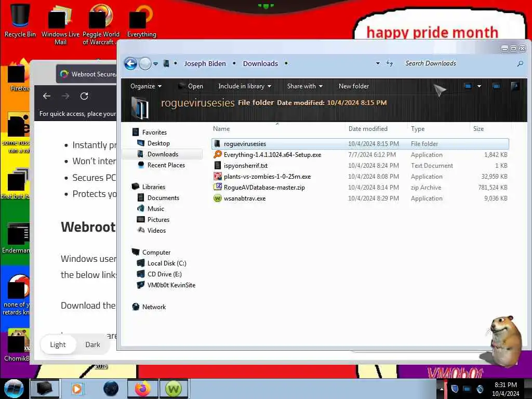Select wsanabtrav.exe Webroot installer icon
The width and height of the screenshot is (532, 399).
click(218, 198)
